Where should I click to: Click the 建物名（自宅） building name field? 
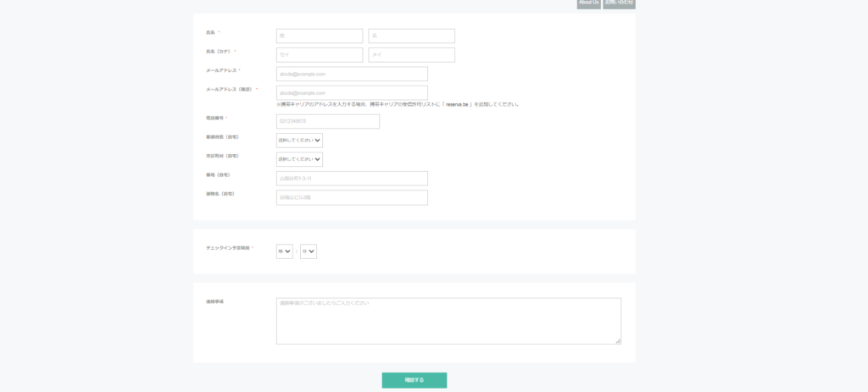tap(352, 197)
